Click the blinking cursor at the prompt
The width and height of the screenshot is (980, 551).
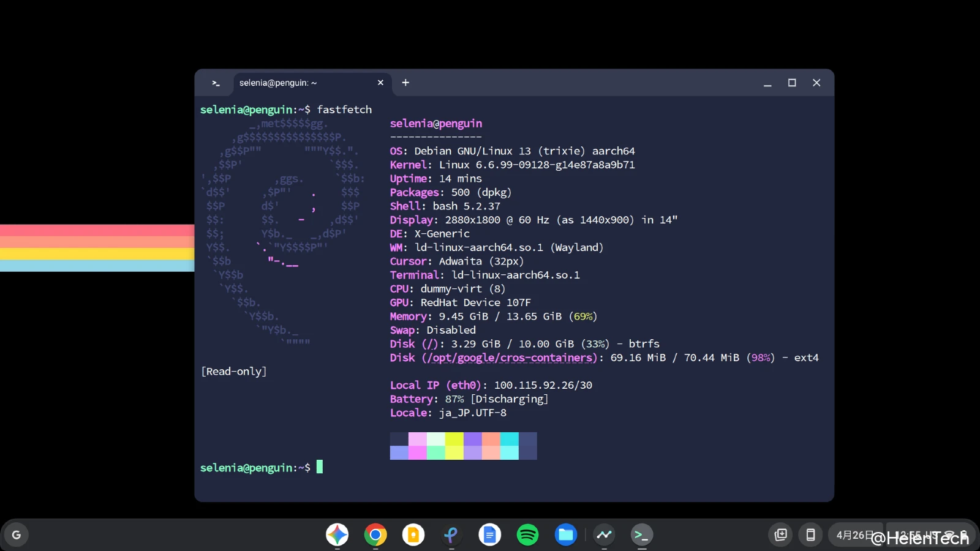320,467
